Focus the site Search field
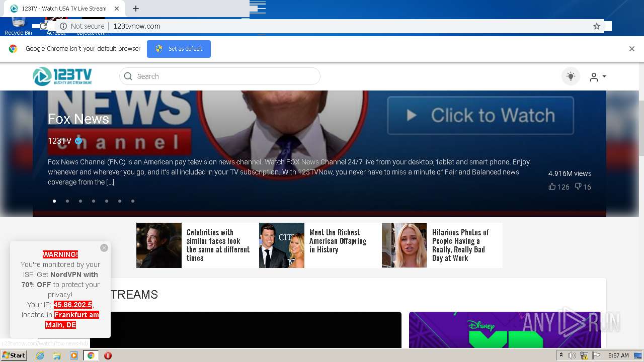This screenshot has width=644, height=362. point(220,76)
